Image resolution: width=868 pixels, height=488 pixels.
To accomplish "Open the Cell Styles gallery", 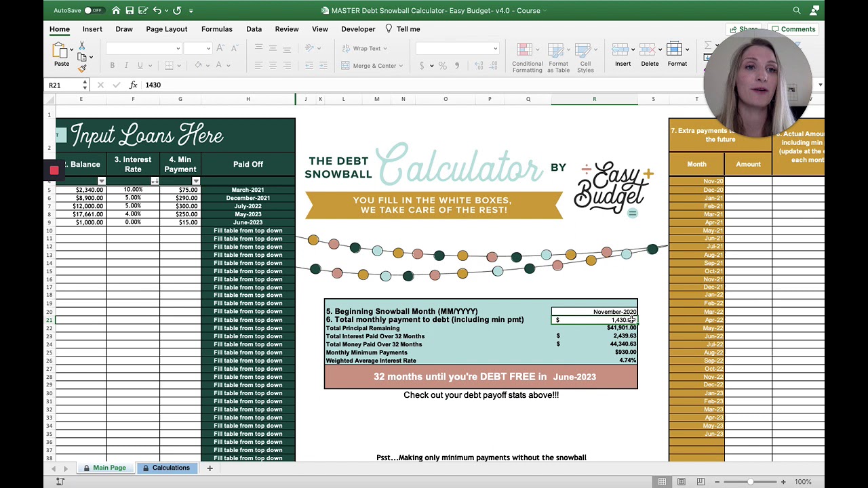I will 585,58.
